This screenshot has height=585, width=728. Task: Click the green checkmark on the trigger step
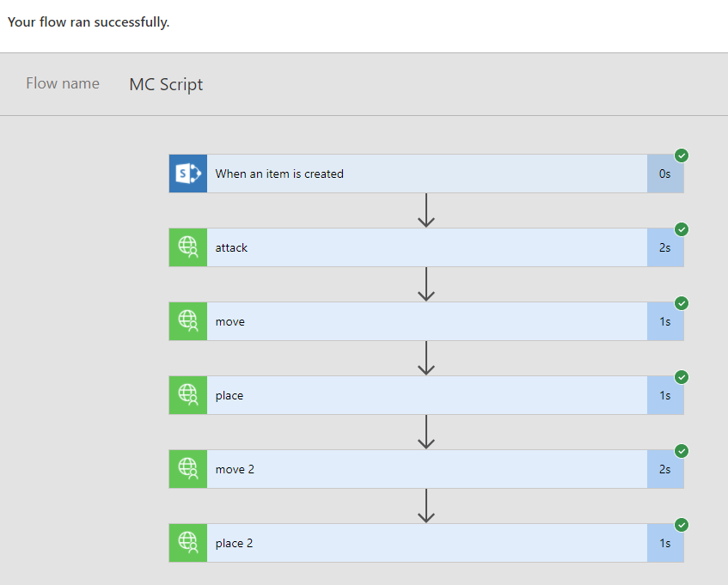[x=682, y=155]
